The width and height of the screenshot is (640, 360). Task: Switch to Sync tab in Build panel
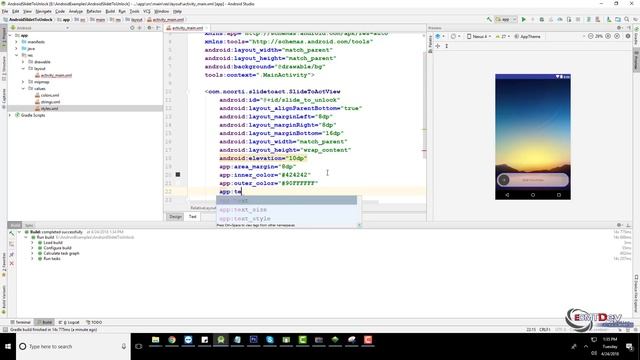29,225
